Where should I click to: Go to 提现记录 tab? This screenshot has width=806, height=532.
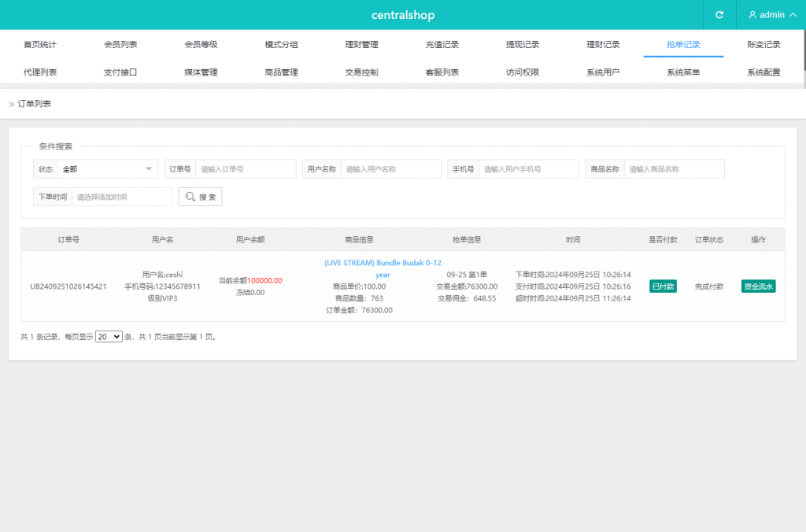pos(522,45)
